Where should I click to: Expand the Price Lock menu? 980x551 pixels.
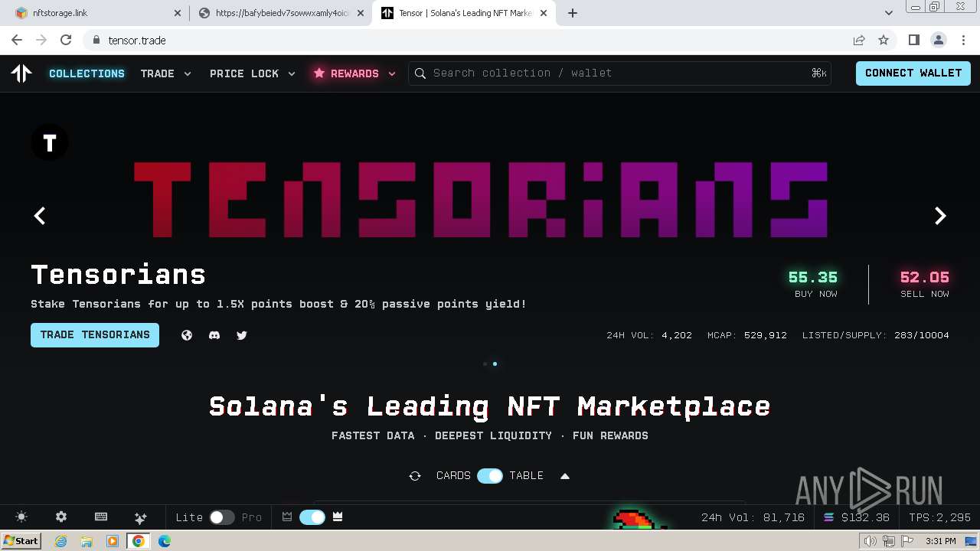[253, 73]
